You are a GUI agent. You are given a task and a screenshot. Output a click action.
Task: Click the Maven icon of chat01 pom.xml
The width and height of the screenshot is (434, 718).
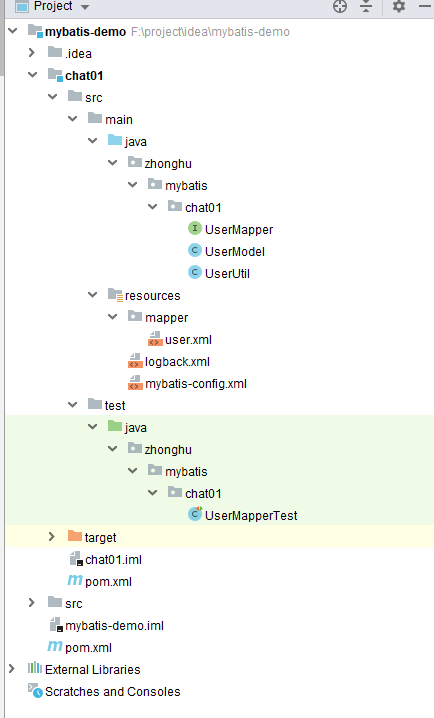pyautogui.click(x=75, y=580)
